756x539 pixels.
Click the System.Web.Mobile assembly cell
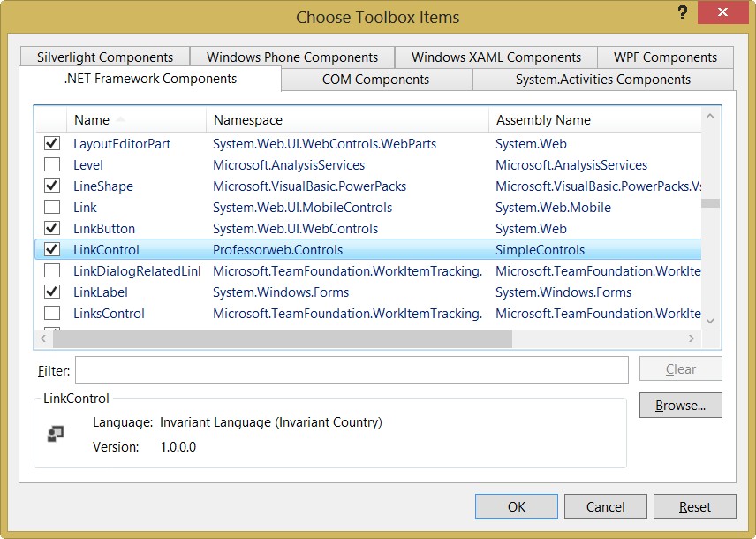click(x=553, y=208)
